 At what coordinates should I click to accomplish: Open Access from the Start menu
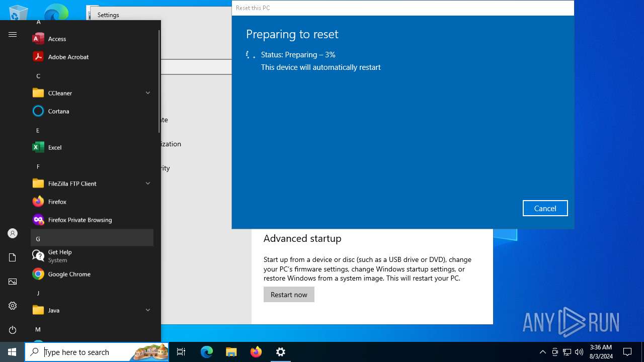coord(92,39)
